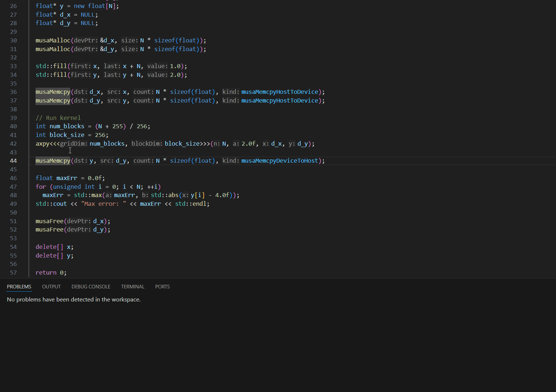The width and height of the screenshot is (556, 392).
Task: Click 'musaMalloc' on line 30
Action: pos(53,41)
